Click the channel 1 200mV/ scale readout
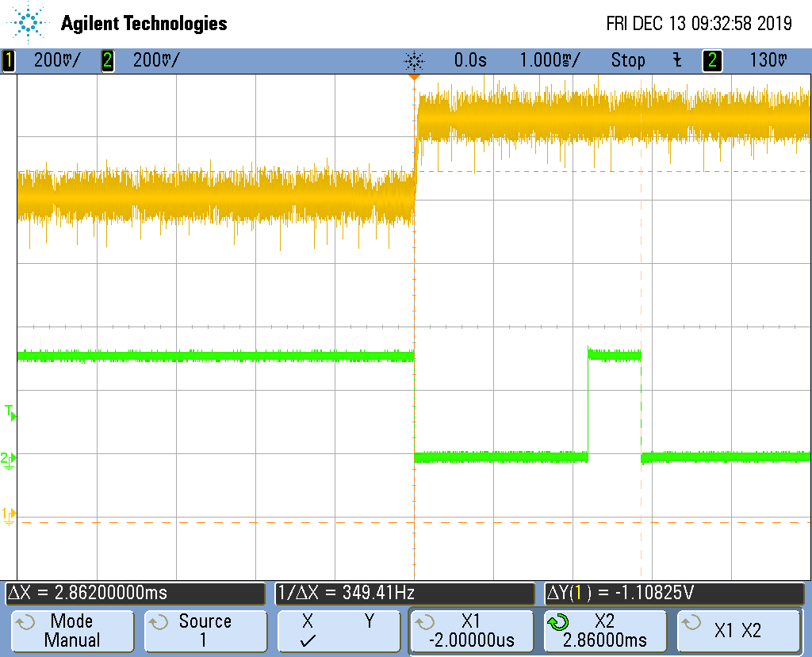 (57, 60)
